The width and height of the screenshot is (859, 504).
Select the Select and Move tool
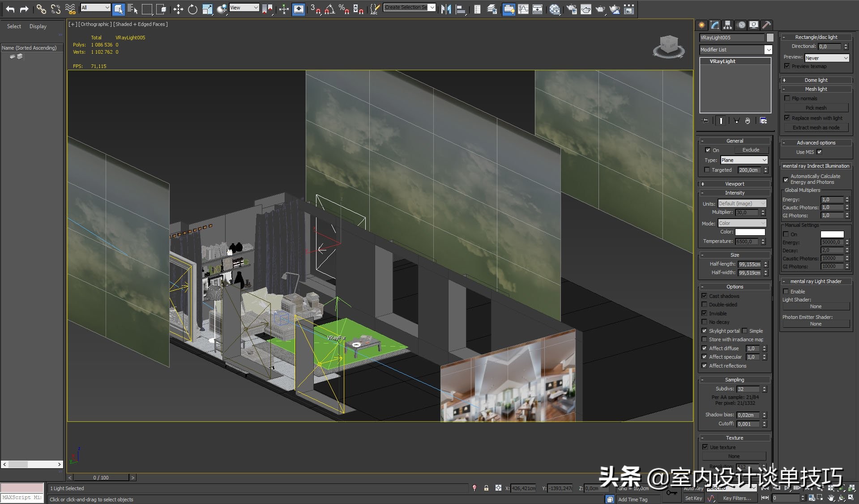pyautogui.click(x=178, y=9)
